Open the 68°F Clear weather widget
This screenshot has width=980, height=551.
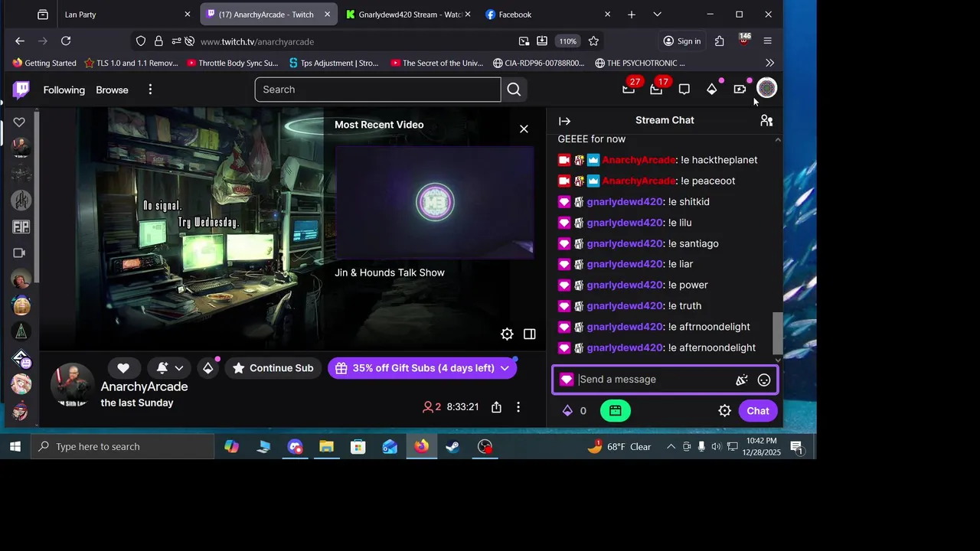coord(620,447)
